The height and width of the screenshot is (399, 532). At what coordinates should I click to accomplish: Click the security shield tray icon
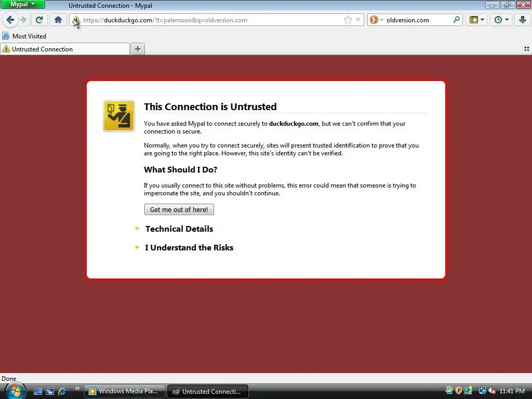click(x=459, y=391)
